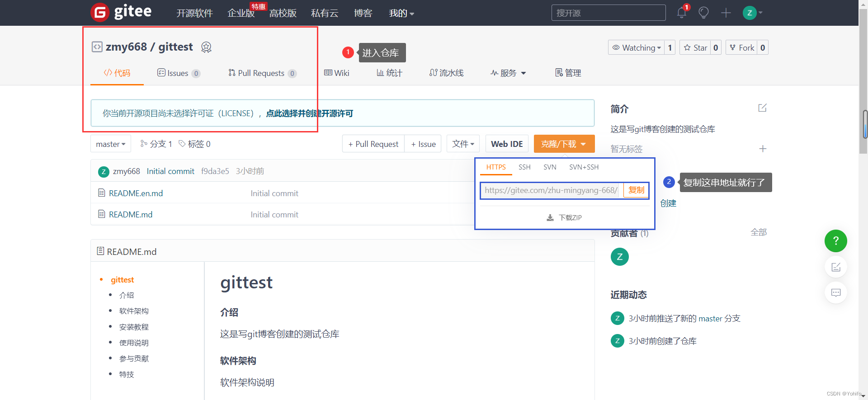
Task: Open the Pull Requests tab
Action: [x=262, y=73]
